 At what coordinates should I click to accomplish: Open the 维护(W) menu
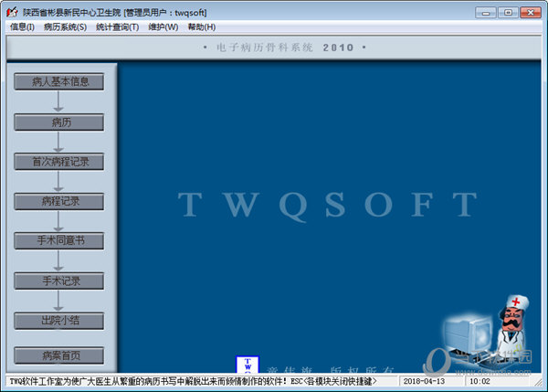(x=163, y=26)
